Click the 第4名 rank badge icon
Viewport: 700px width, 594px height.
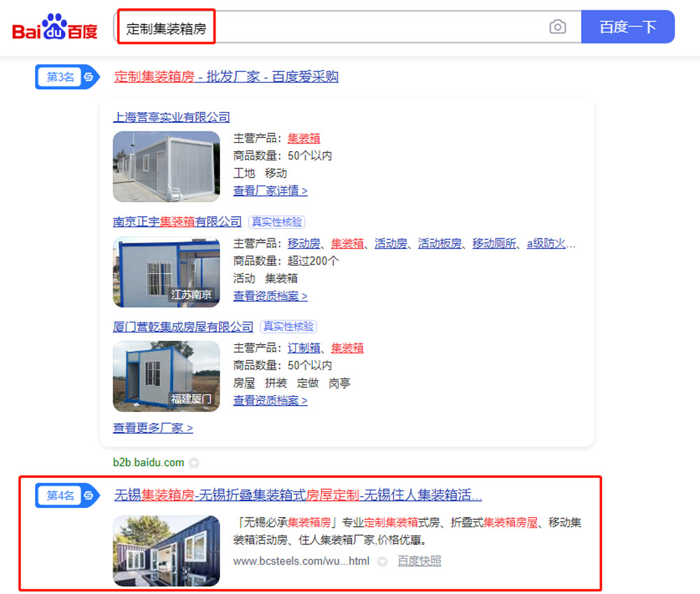point(67,495)
